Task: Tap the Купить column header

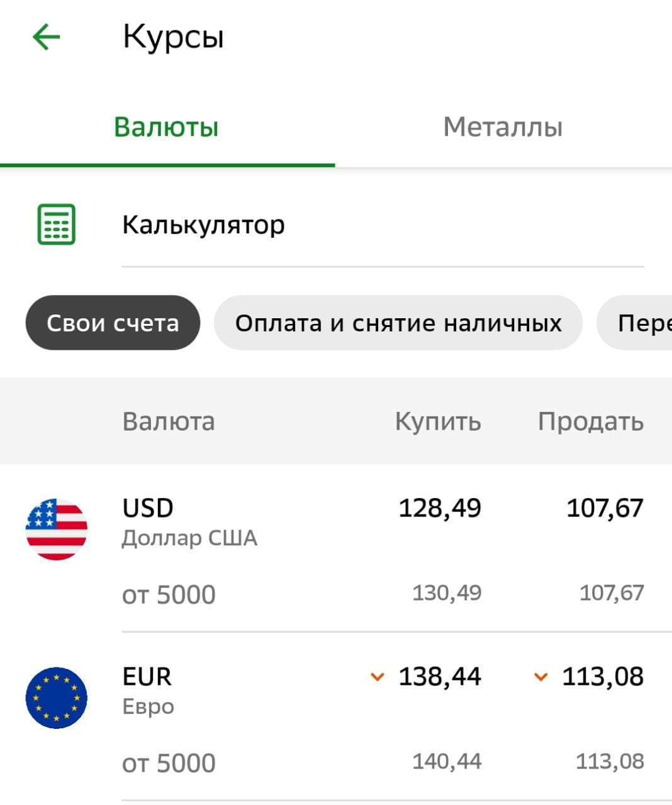Action: click(438, 421)
